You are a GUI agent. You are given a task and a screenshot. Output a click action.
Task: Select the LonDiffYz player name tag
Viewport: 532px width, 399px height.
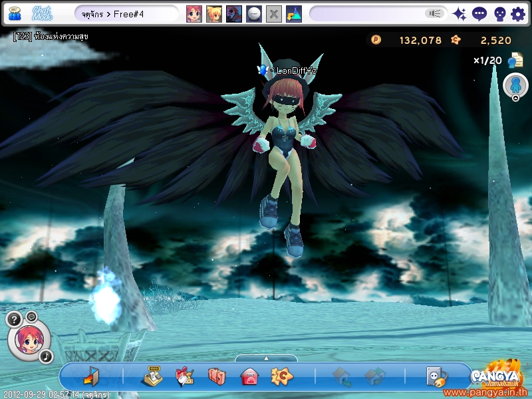point(294,70)
